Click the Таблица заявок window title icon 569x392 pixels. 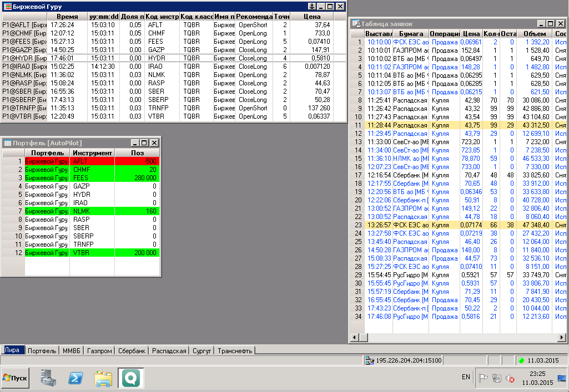(356, 23)
